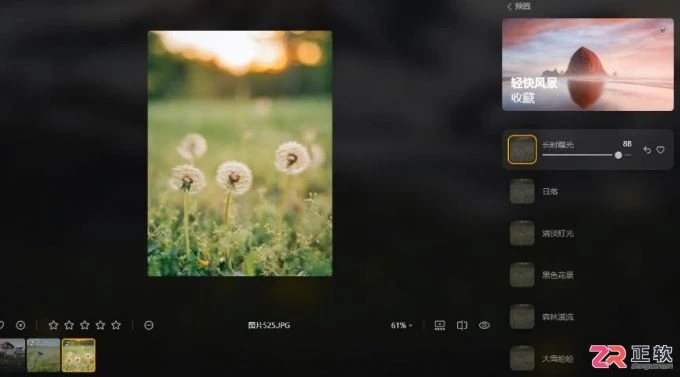The height and width of the screenshot is (377, 680).
Task: Click the circled minus icon after stars
Action: click(149, 325)
